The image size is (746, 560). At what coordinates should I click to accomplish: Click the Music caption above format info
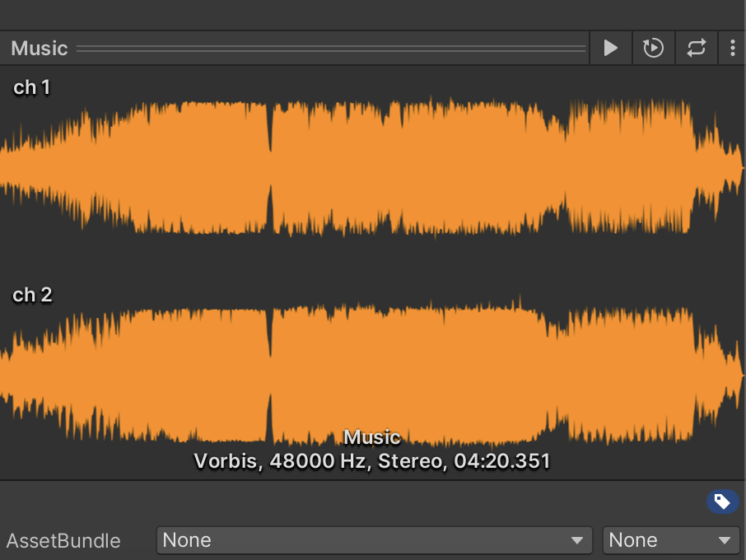tap(372, 437)
